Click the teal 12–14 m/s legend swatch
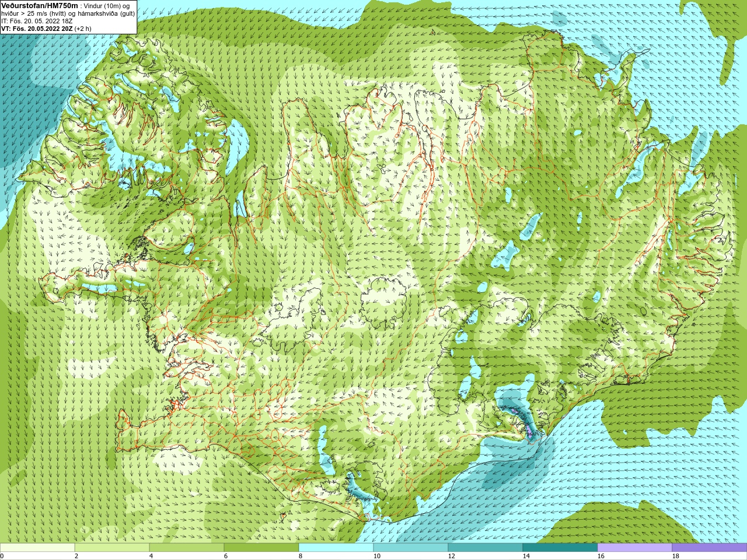Screen dimensions: 747x560 point(486,548)
